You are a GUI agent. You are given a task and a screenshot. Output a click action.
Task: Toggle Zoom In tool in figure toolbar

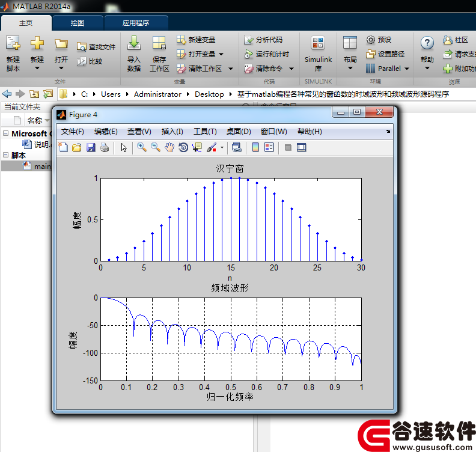click(142, 147)
